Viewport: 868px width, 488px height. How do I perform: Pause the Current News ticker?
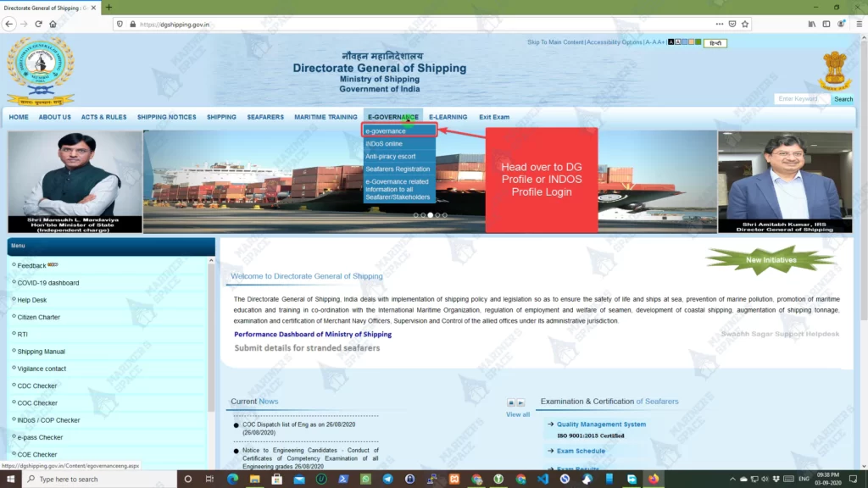(x=511, y=402)
